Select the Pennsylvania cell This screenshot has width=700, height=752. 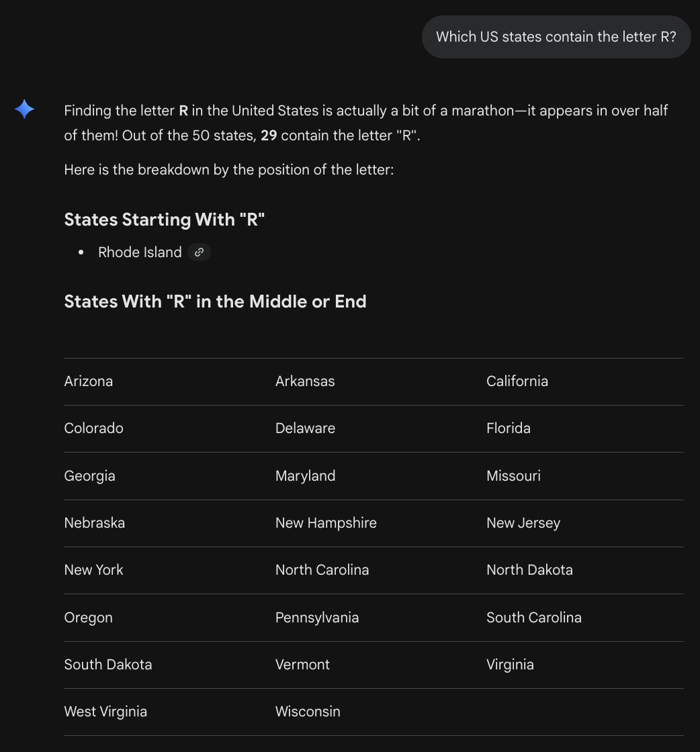click(317, 618)
